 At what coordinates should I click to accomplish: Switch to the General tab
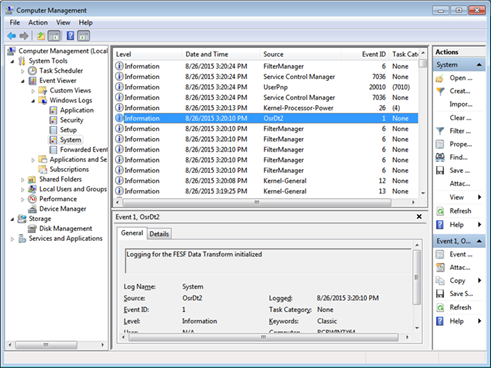[132, 233]
